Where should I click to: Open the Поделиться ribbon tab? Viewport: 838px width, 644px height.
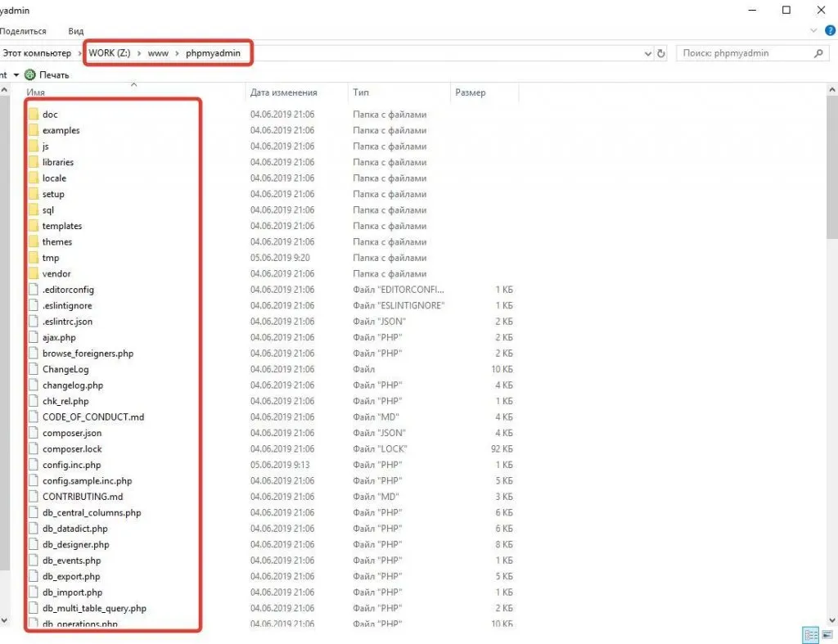coord(23,31)
